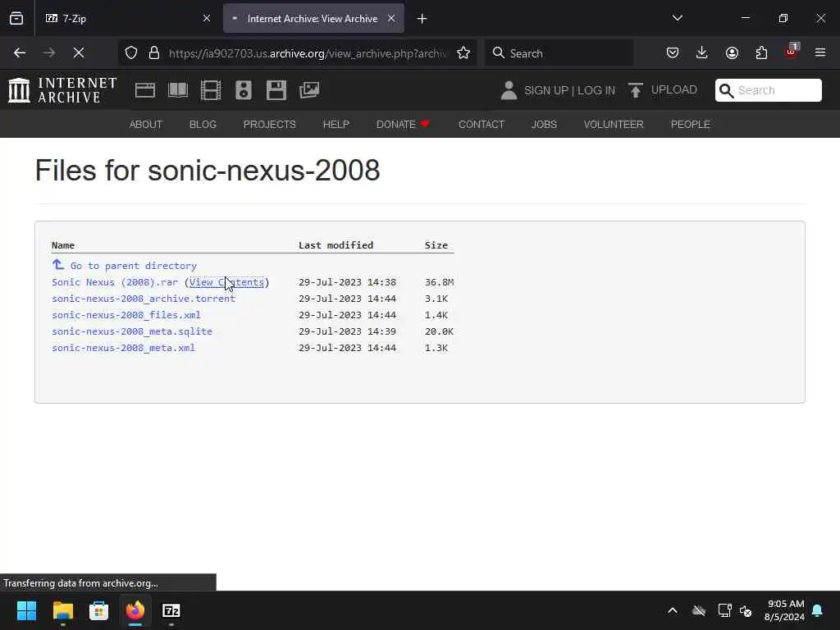Screen dimensions: 840x630
Task: Open sonic-nexus-2008_files.xml link
Action: pyautogui.click(x=126, y=315)
